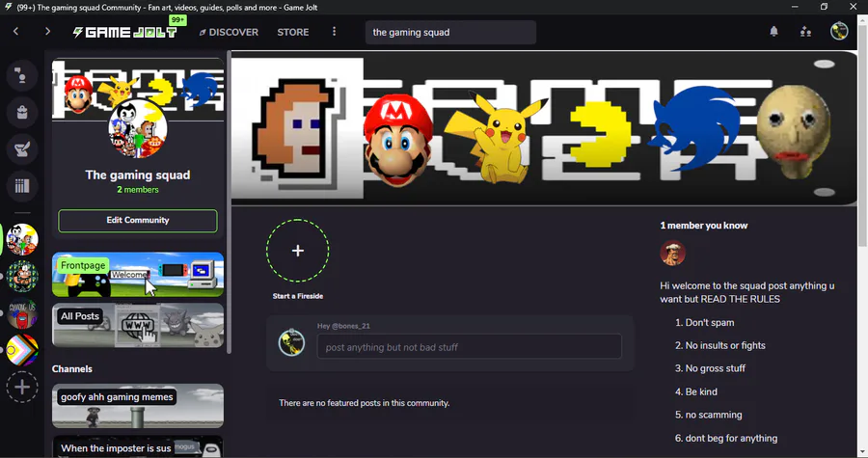
Task: Click the search field with 'the gaming squad'
Action: 450,32
